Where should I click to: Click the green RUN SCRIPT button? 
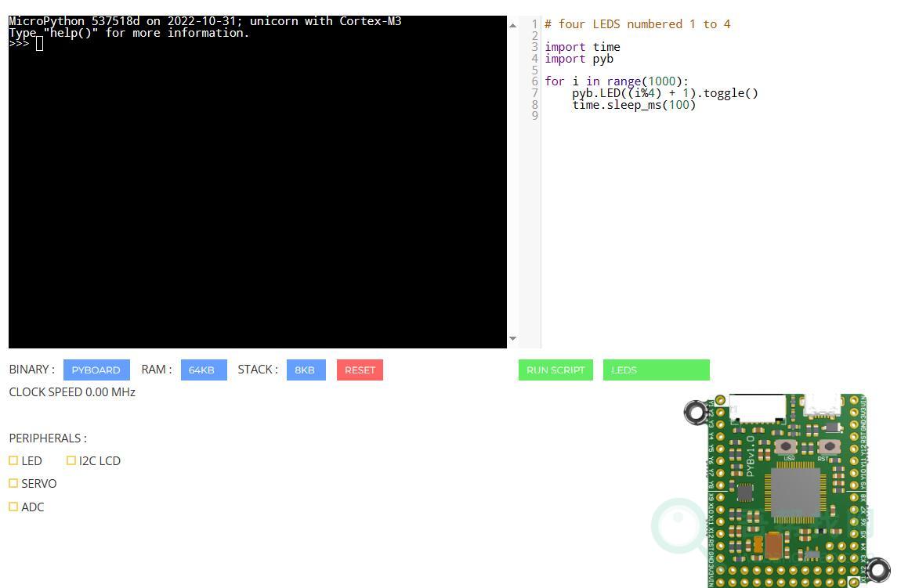pyautogui.click(x=555, y=370)
